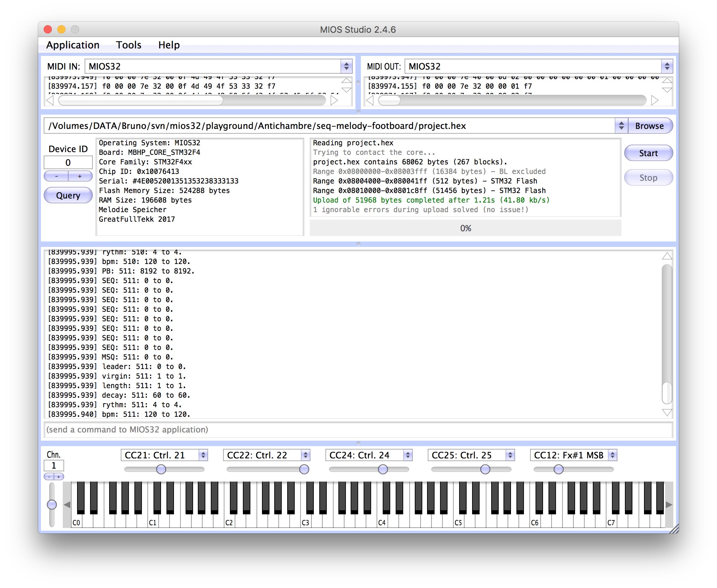Play the C0 key on virtual keyboard
This screenshot has height=588, width=717.
(x=76, y=522)
